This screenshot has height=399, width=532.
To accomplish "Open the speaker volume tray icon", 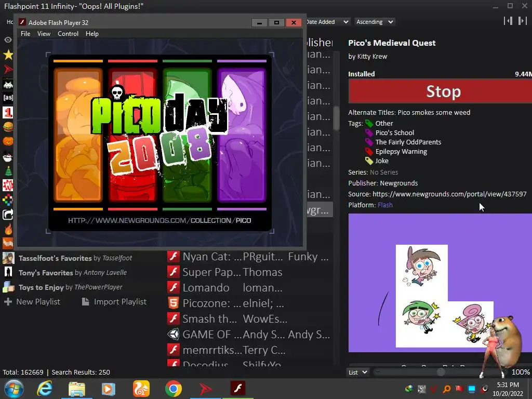I will (485, 389).
